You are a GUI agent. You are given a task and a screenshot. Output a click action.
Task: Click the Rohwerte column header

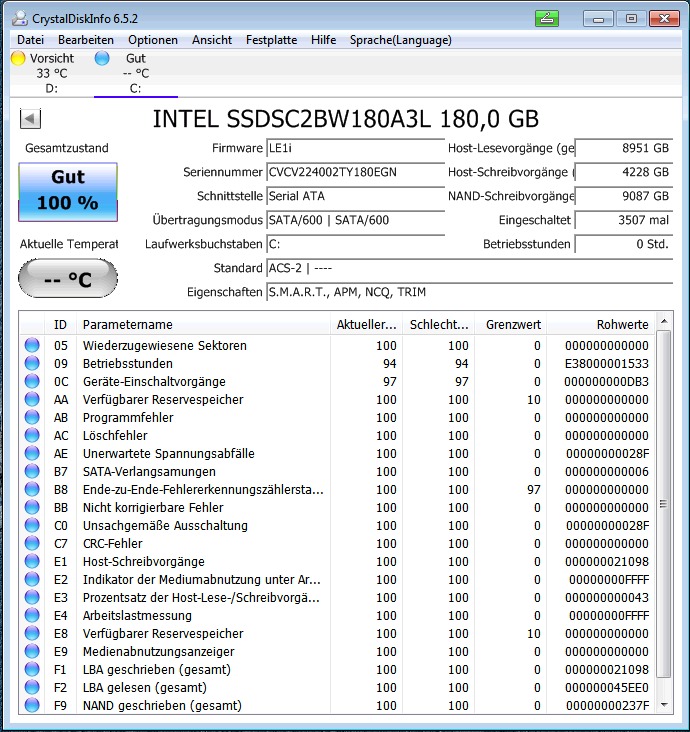[x=601, y=324]
